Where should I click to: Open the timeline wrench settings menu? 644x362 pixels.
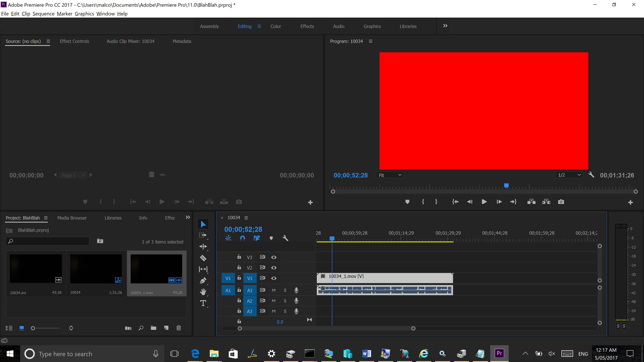(x=285, y=238)
